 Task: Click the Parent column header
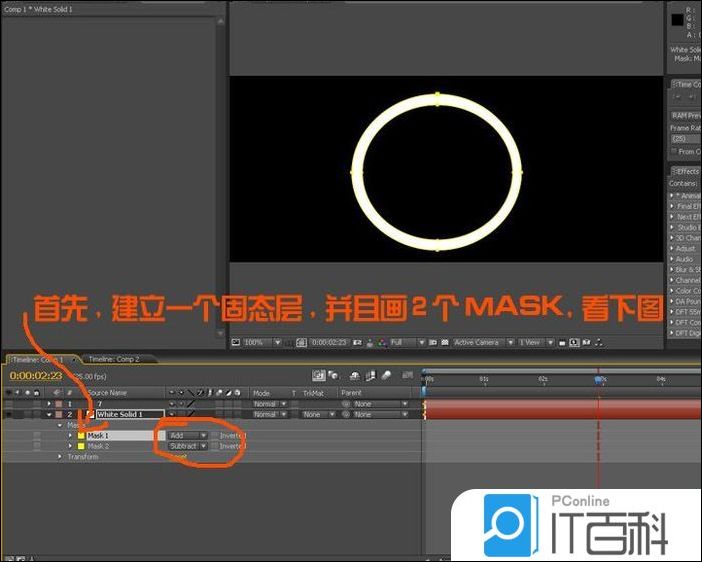coord(351,393)
